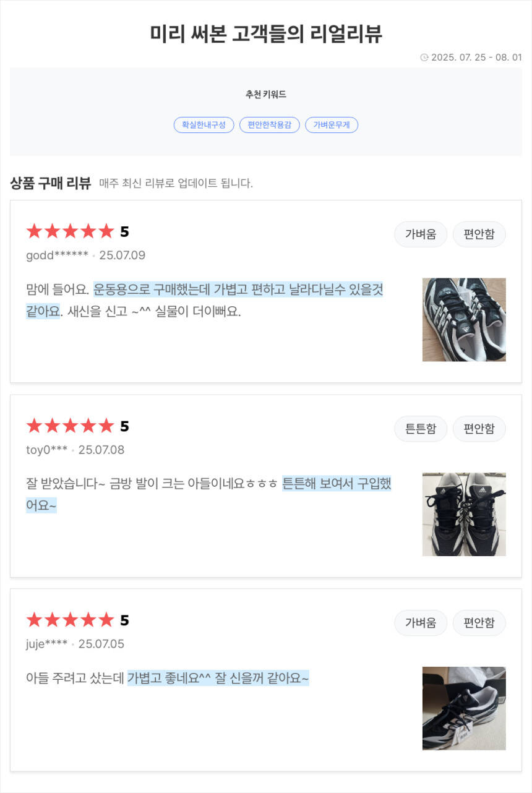
Task: Click the 편안함 tag on toy0 review
Action: (x=479, y=429)
